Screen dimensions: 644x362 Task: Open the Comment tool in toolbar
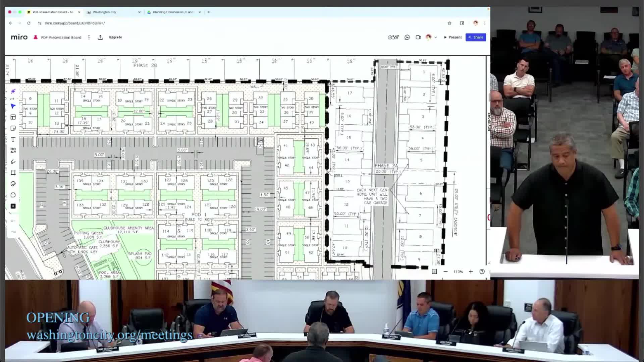(13, 195)
